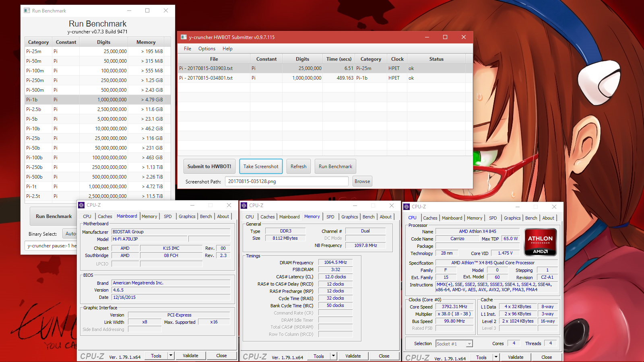
Task: Open About tab in Memory CPU-Z window
Action: [x=386, y=217]
